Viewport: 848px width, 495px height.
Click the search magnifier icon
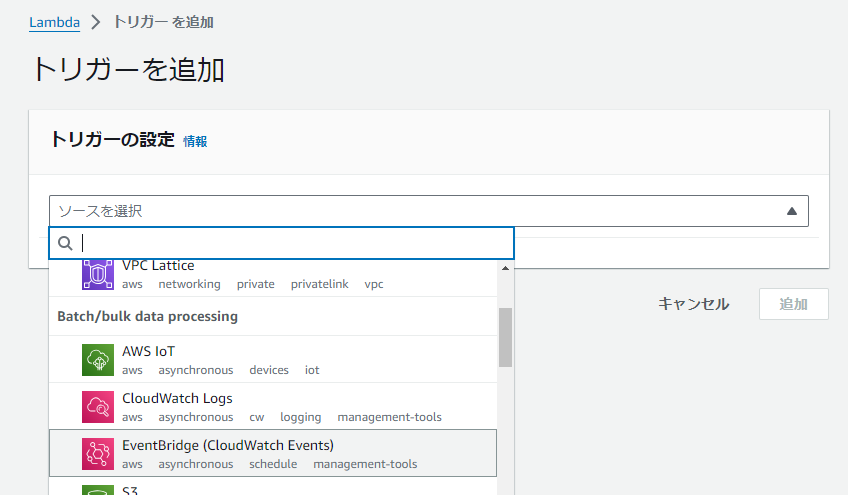65,243
